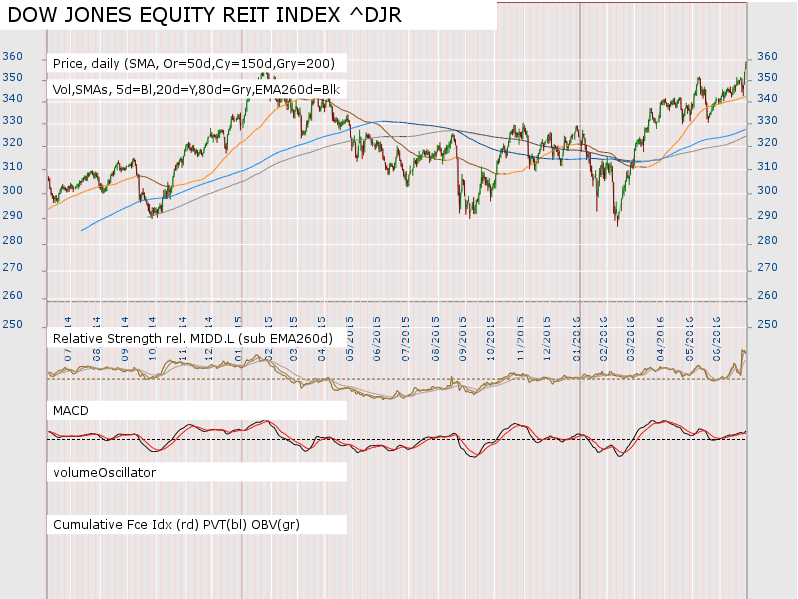Select the 05/2016 date label
798x599 pixels.
(690, 339)
